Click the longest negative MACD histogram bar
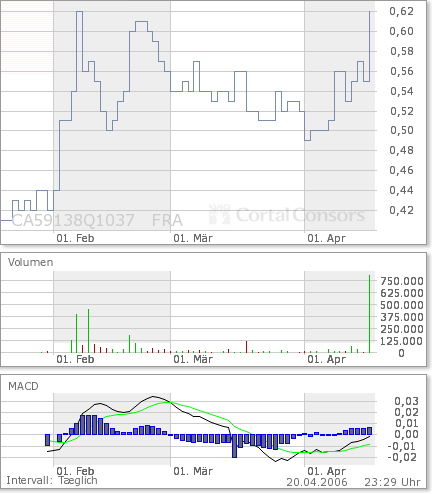The image size is (432, 494). pyautogui.click(x=234, y=446)
